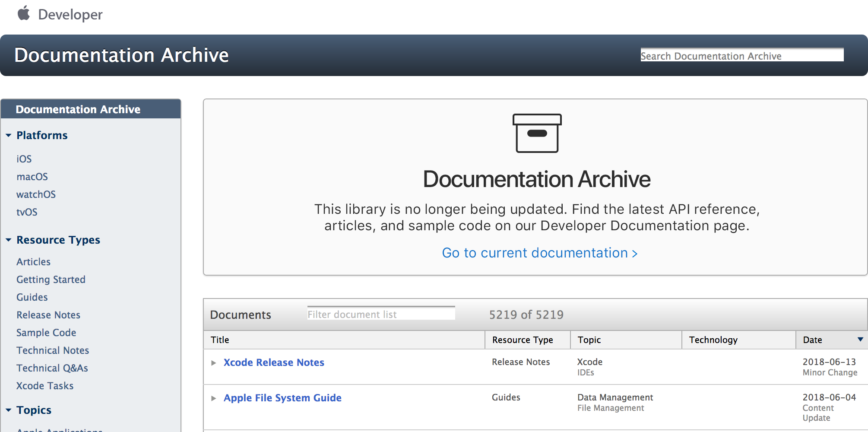Click the Resource Types heading text
The width and height of the screenshot is (868, 432).
click(x=58, y=240)
